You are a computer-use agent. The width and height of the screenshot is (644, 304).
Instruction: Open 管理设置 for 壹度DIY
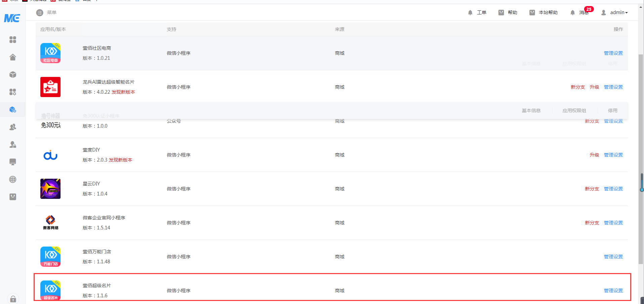click(x=613, y=155)
